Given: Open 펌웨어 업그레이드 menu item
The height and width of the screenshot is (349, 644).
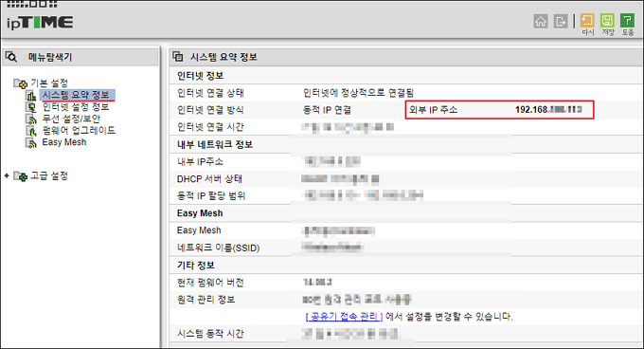Looking at the screenshot, I should pyautogui.click(x=79, y=130).
